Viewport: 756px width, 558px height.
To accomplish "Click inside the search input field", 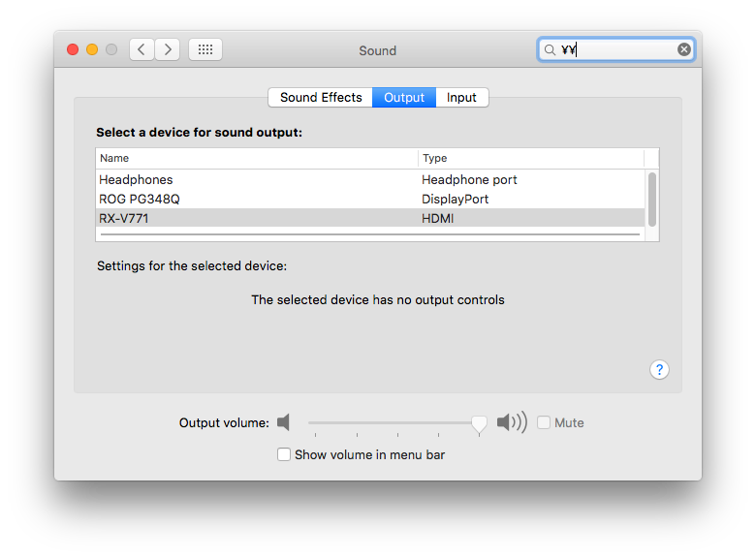I will point(617,49).
